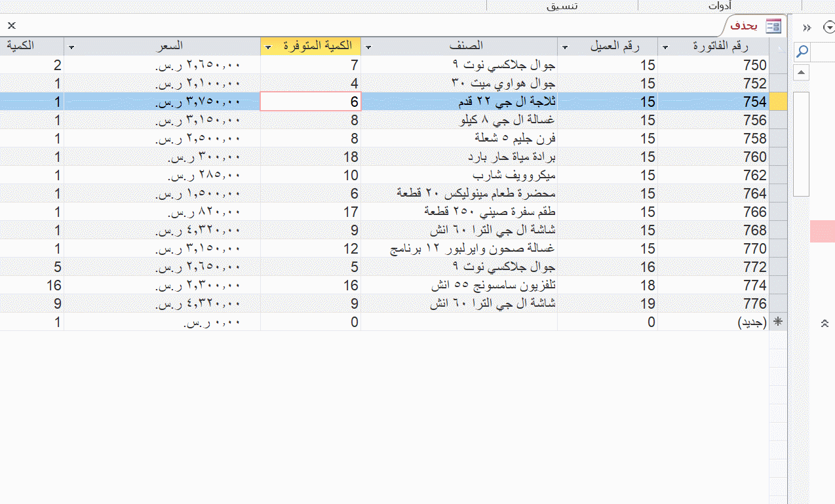Click the select-all corner of the datasheet
The height and width of the screenshot is (504, 835).
pos(778,47)
